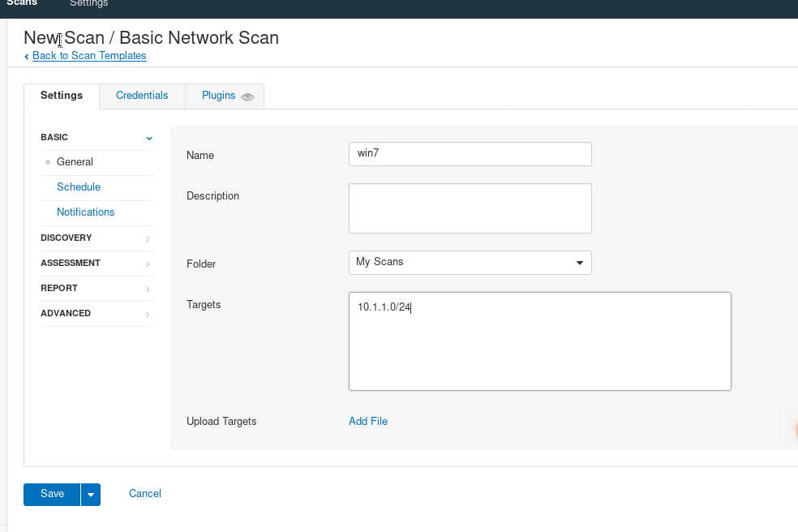The height and width of the screenshot is (532, 798).
Task: Collapse the BASIC section chevron
Action: pyautogui.click(x=148, y=138)
